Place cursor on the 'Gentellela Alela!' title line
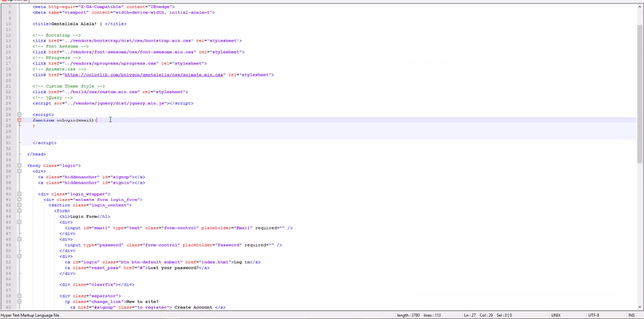 80,24
